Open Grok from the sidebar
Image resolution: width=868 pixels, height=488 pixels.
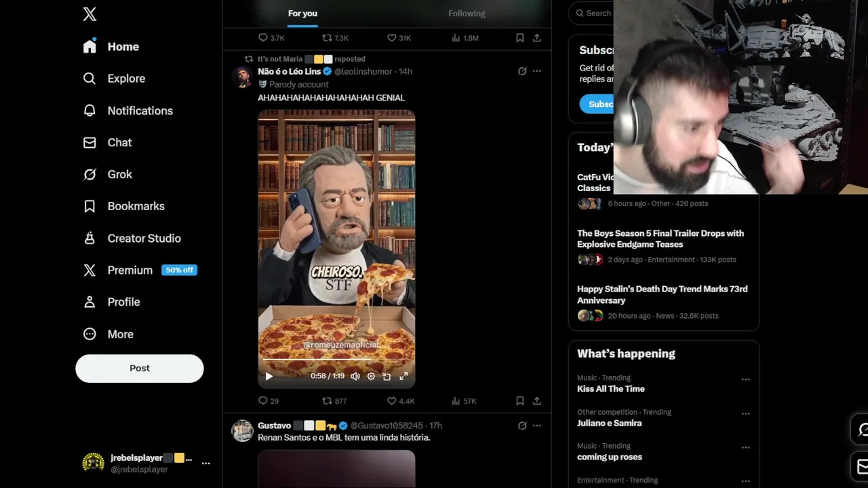[x=107, y=174]
